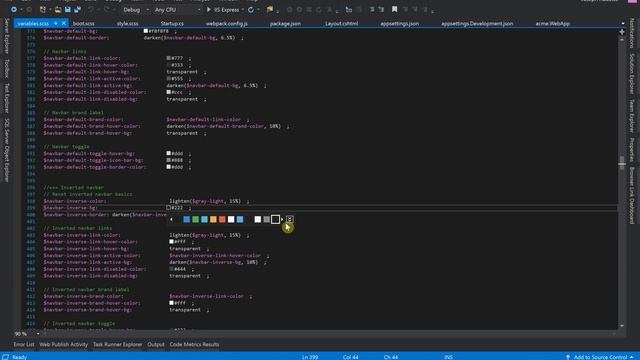Open the webpack.config.js tab

tap(227, 24)
